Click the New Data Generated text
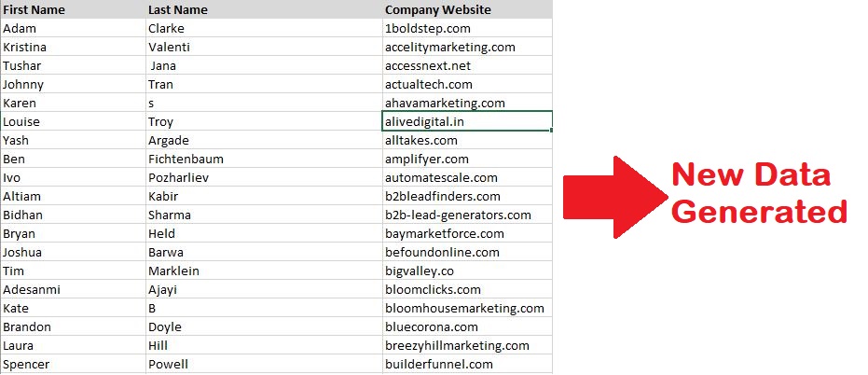The width and height of the screenshot is (868, 375). (x=759, y=193)
